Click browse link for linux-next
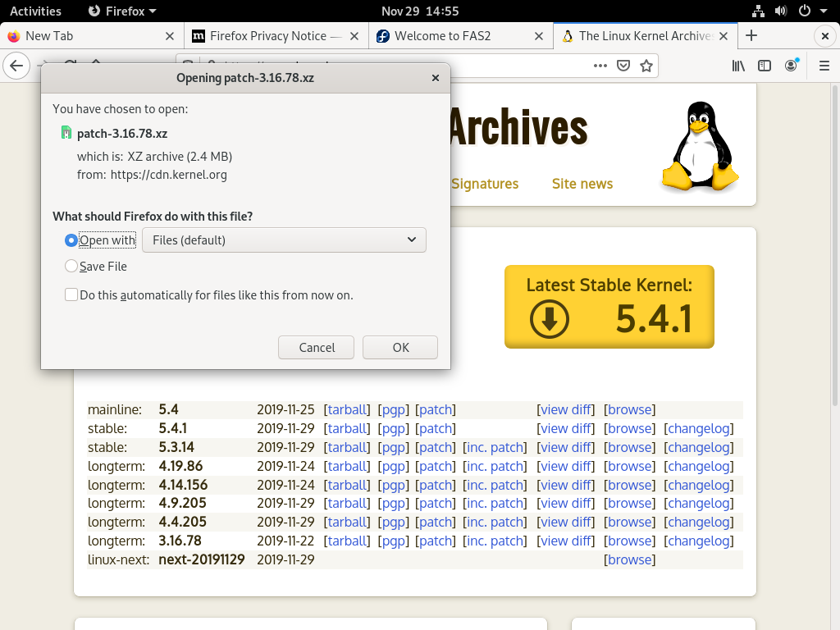Image resolution: width=840 pixels, height=630 pixels. click(629, 559)
